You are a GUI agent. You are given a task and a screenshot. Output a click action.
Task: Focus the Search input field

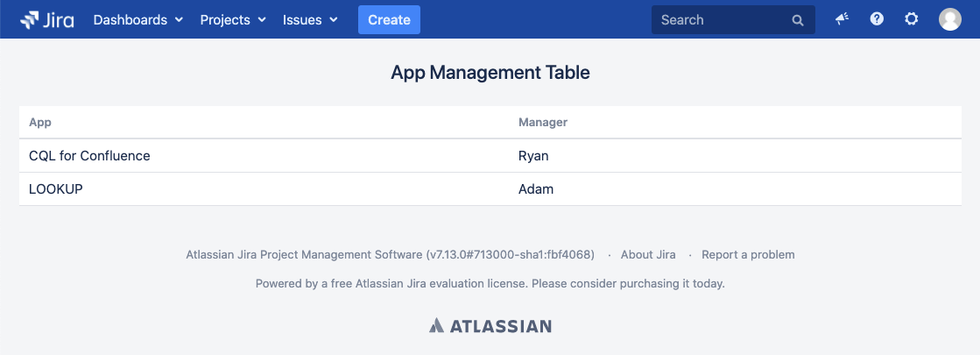click(x=723, y=19)
